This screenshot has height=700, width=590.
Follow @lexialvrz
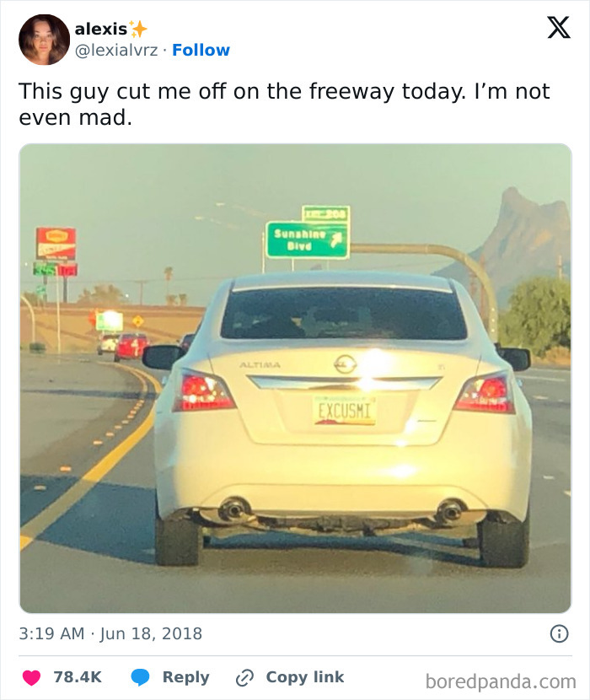click(x=201, y=50)
